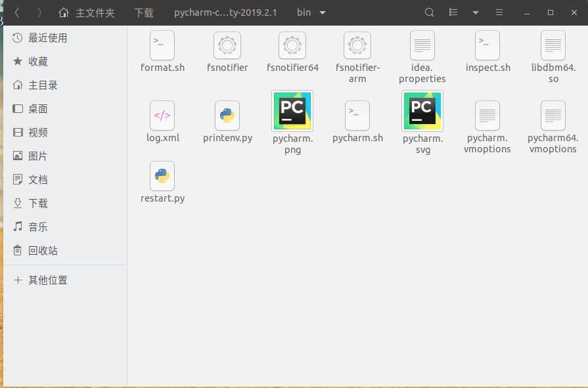Select the log.xml file icon
The image size is (588, 388).
pyautogui.click(x=162, y=116)
